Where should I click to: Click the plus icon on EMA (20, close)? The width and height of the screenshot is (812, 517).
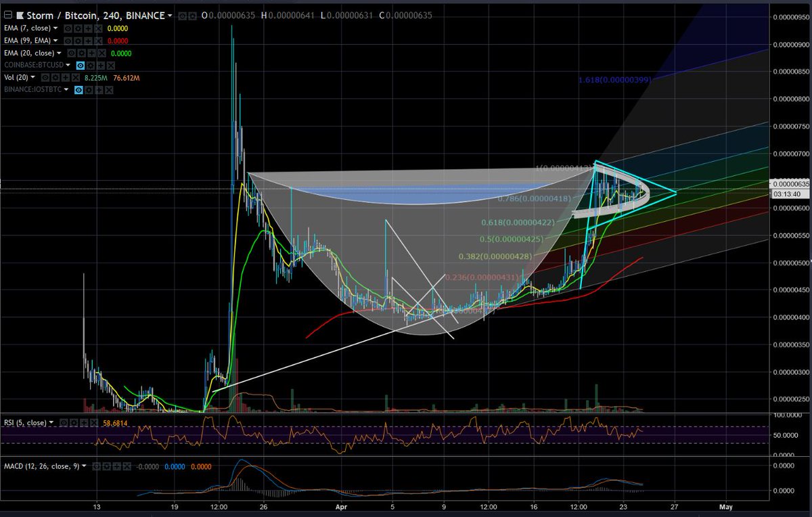(90, 53)
